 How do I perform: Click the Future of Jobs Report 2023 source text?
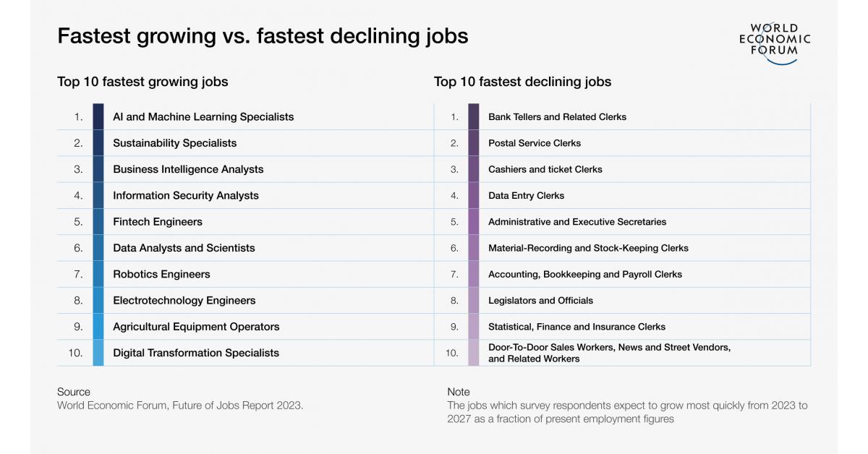[180, 406]
